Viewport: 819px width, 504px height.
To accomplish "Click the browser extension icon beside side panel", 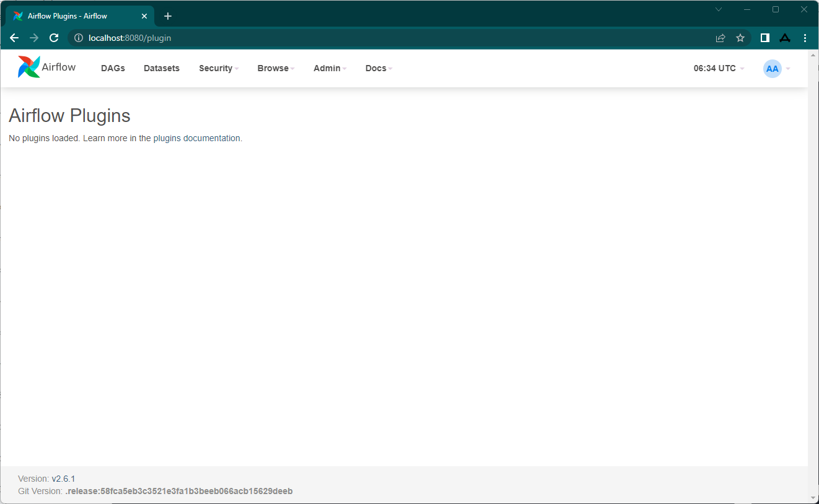I will pos(785,38).
